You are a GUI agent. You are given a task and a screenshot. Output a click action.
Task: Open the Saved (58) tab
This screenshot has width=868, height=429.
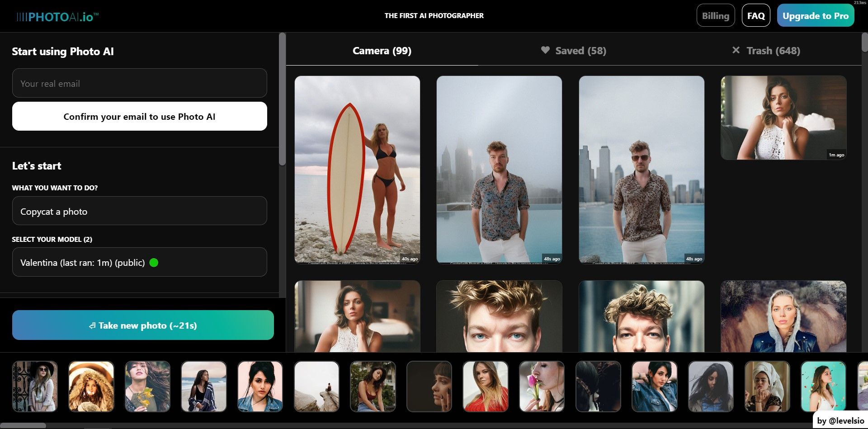coord(573,51)
